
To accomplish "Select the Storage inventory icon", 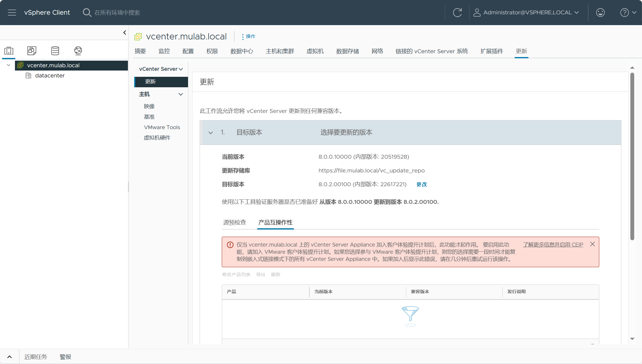I will coord(55,51).
